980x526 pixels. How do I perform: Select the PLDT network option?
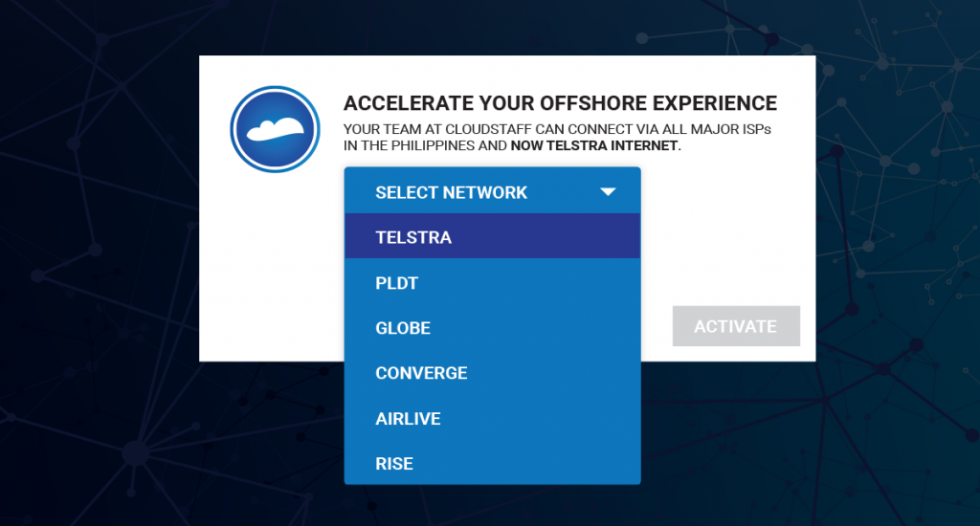397,283
